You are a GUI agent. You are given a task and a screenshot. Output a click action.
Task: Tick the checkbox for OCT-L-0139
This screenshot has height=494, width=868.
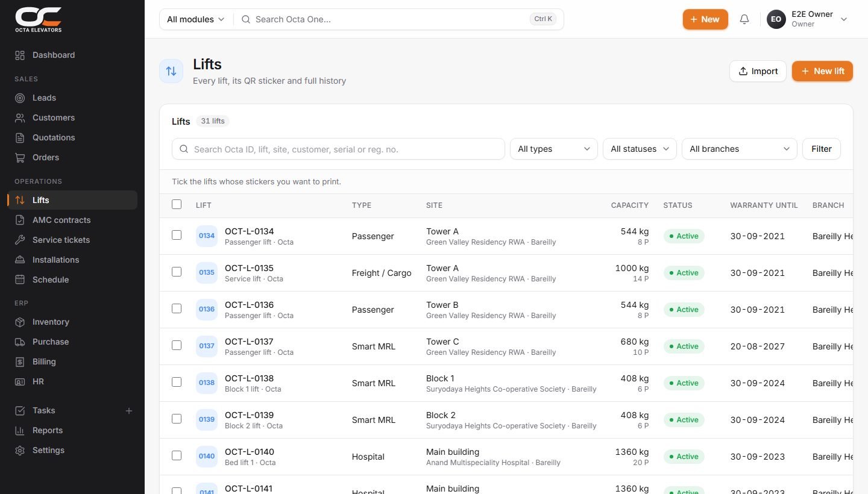(177, 419)
